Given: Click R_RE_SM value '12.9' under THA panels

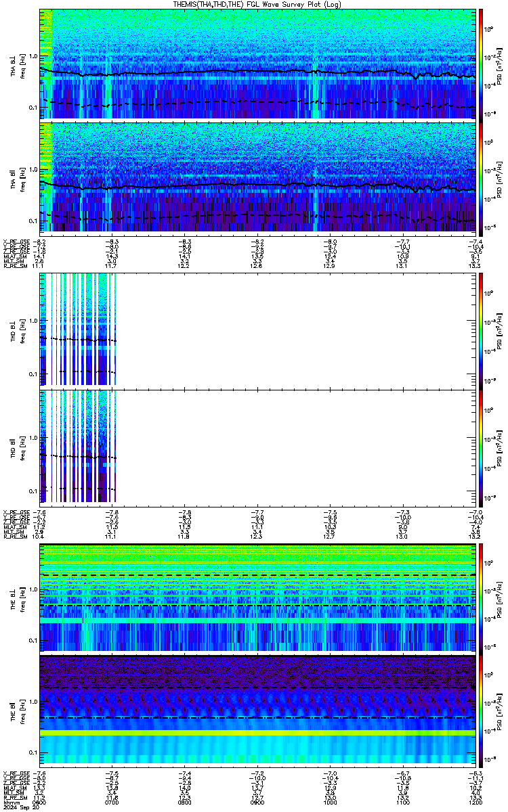Looking at the screenshot, I should tap(331, 265).
